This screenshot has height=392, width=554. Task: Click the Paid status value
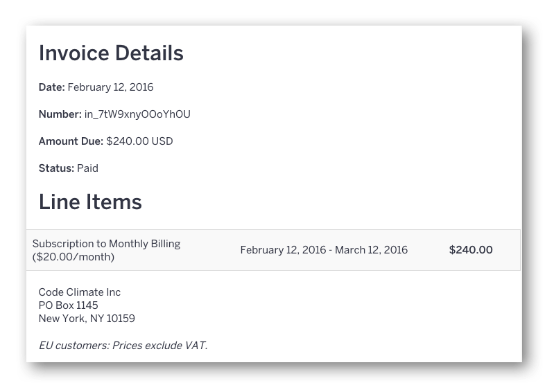[87, 168]
